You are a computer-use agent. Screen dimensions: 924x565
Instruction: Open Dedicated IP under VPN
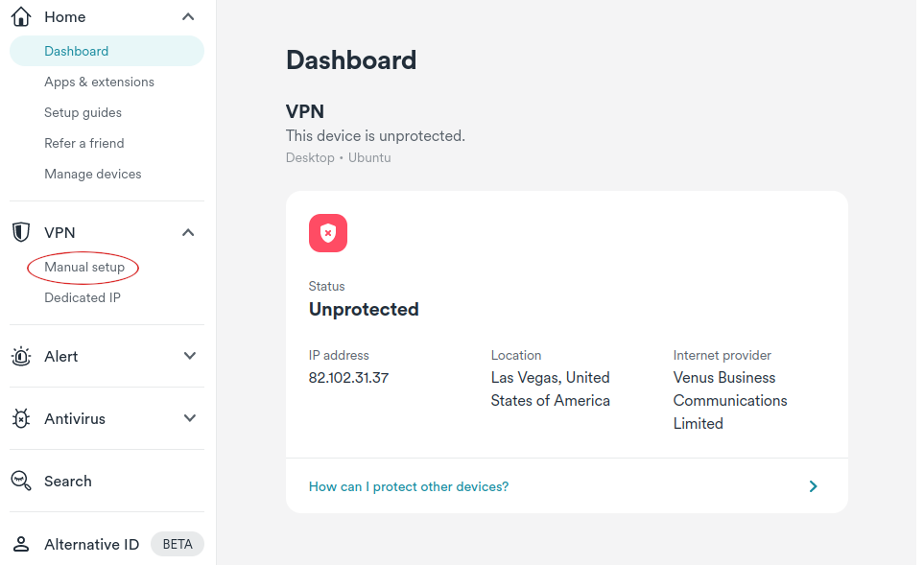point(83,297)
